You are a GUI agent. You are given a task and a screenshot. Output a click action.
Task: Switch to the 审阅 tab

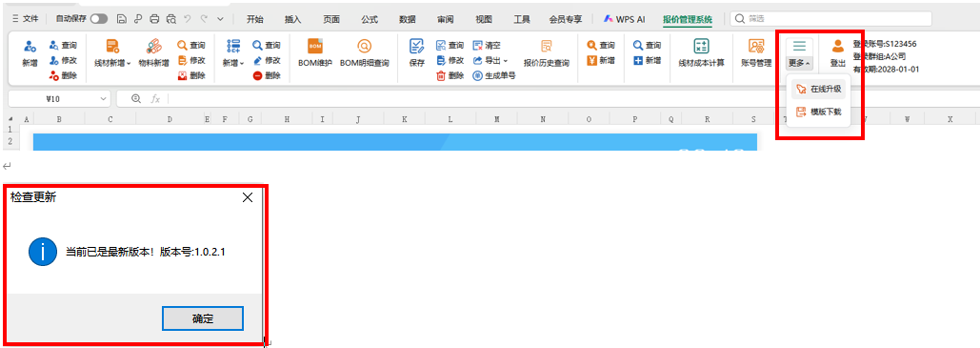tap(446, 19)
